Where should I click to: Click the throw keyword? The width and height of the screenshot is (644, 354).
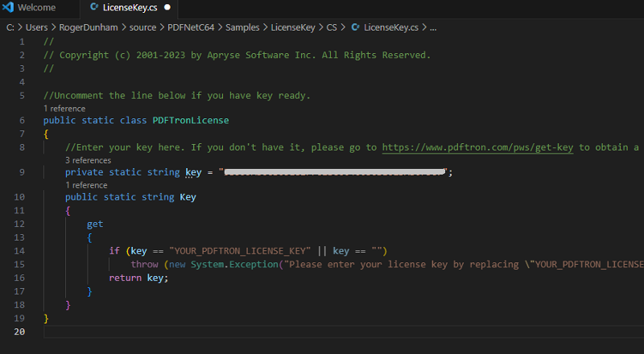click(x=144, y=265)
